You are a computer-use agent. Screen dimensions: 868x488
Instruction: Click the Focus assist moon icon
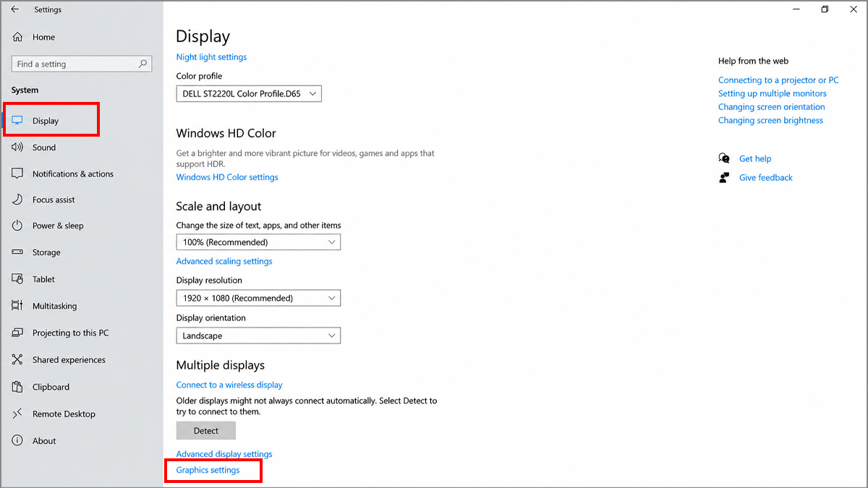[18, 200]
